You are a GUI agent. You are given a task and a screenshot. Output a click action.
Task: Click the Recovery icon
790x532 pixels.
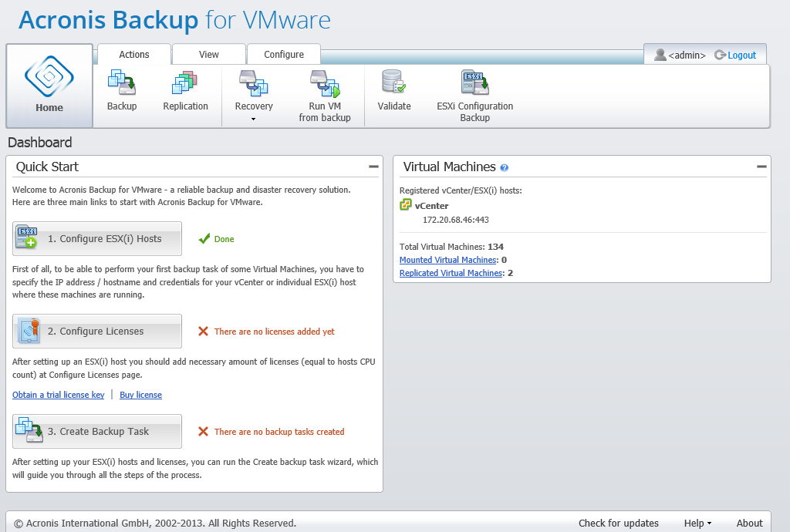click(x=254, y=82)
